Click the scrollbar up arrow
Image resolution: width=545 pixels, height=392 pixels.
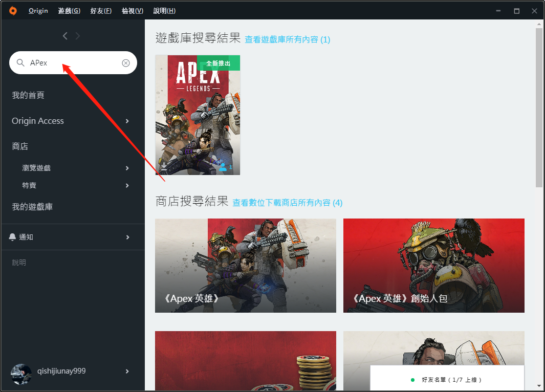coord(539,24)
